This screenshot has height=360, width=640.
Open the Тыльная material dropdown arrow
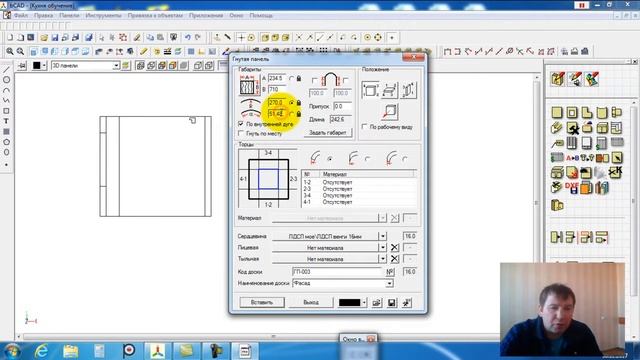coord(382,259)
